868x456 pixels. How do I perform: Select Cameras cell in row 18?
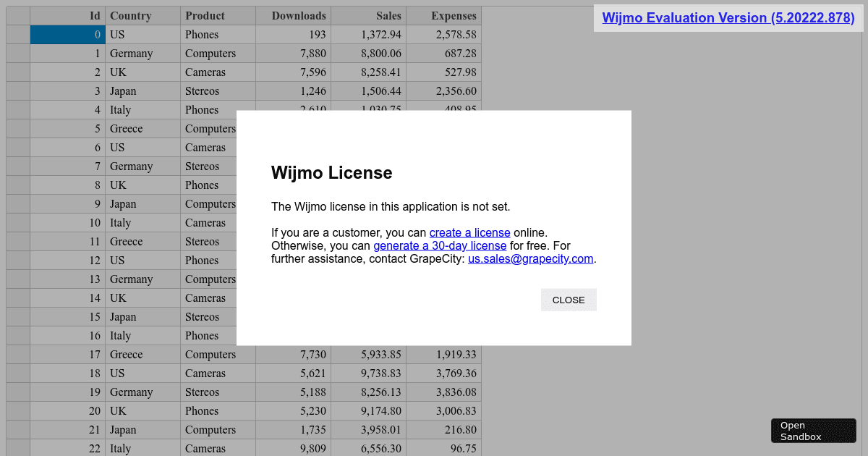pos(218,373)
